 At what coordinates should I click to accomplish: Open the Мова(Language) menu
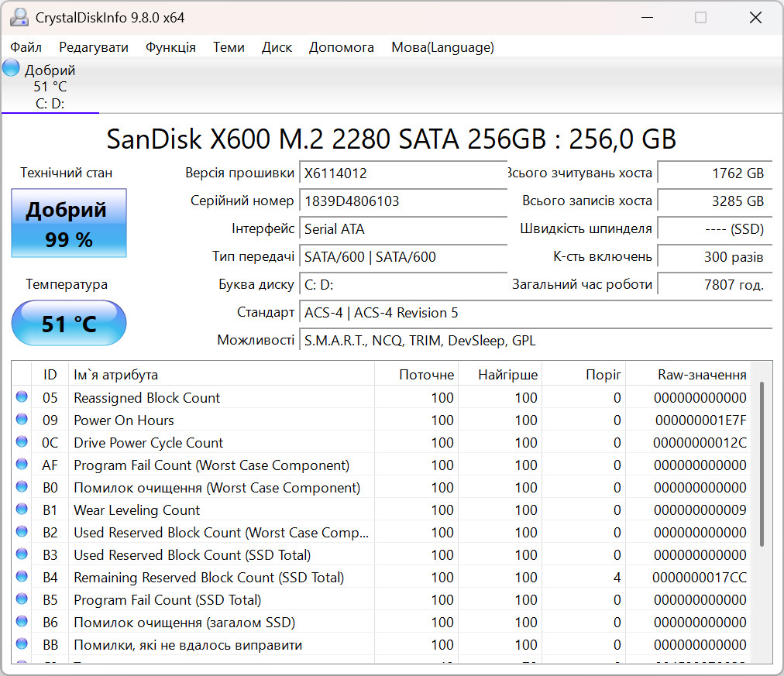click(442, 47)
